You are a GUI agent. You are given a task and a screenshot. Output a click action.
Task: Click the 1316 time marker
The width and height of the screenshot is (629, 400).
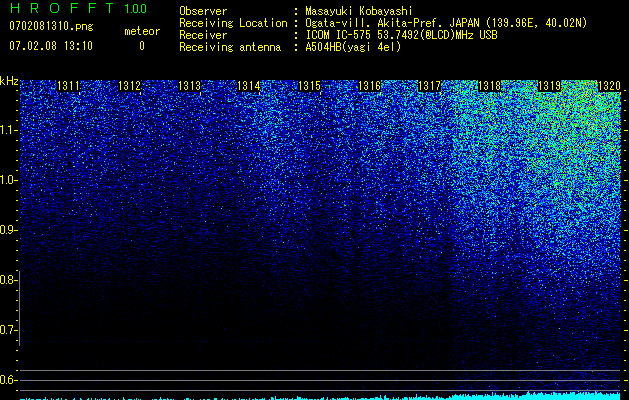click(x=369, y=86)
